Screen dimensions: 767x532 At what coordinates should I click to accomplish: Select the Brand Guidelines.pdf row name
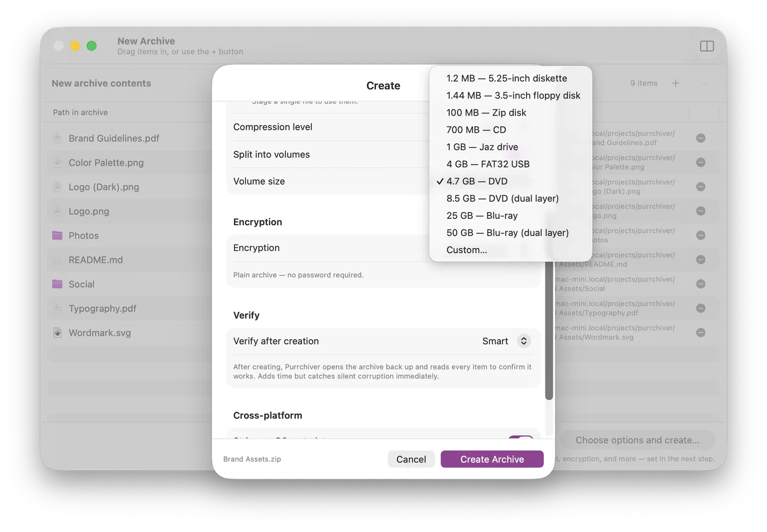coord(114,138)
